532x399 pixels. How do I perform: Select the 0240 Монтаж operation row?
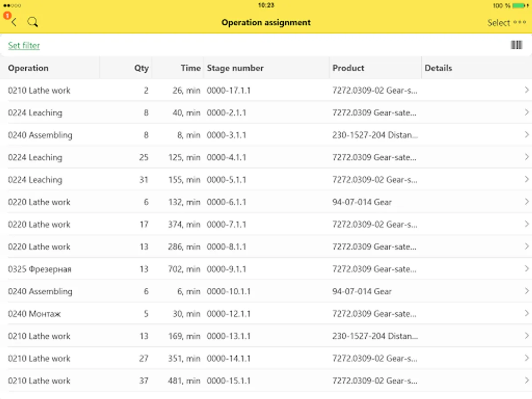[35, 314]
